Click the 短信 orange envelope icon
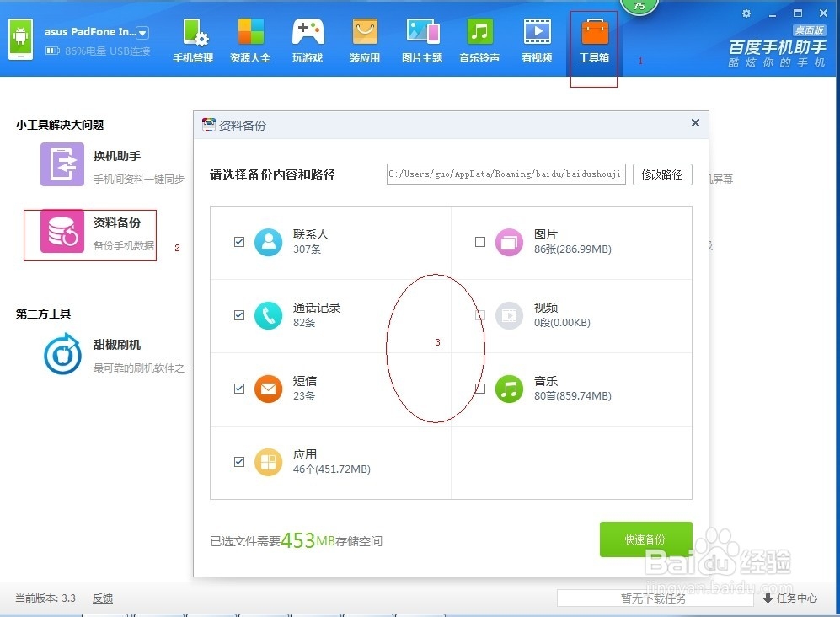Screen dimensions: 840x617 pyautogui.click(x=269, y=389)
